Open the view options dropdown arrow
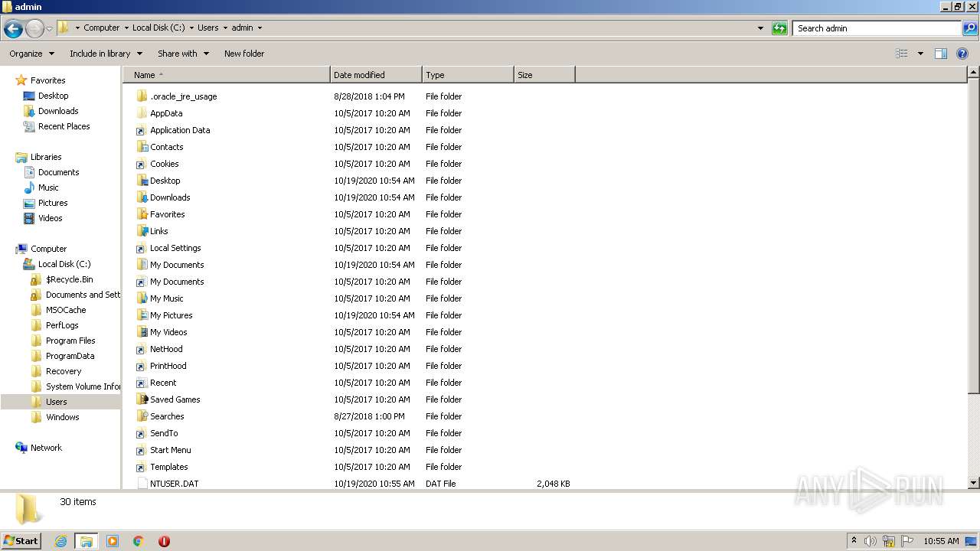The image size is (980, 551). (920, 54)
